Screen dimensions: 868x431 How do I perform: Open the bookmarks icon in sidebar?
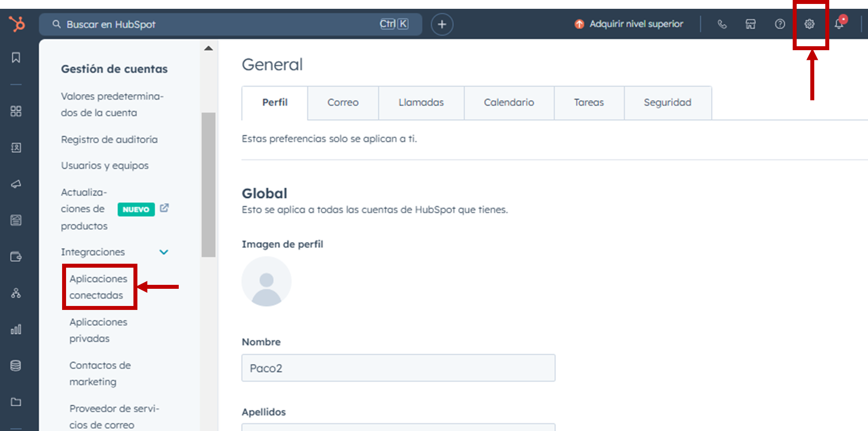coord(16,58)
